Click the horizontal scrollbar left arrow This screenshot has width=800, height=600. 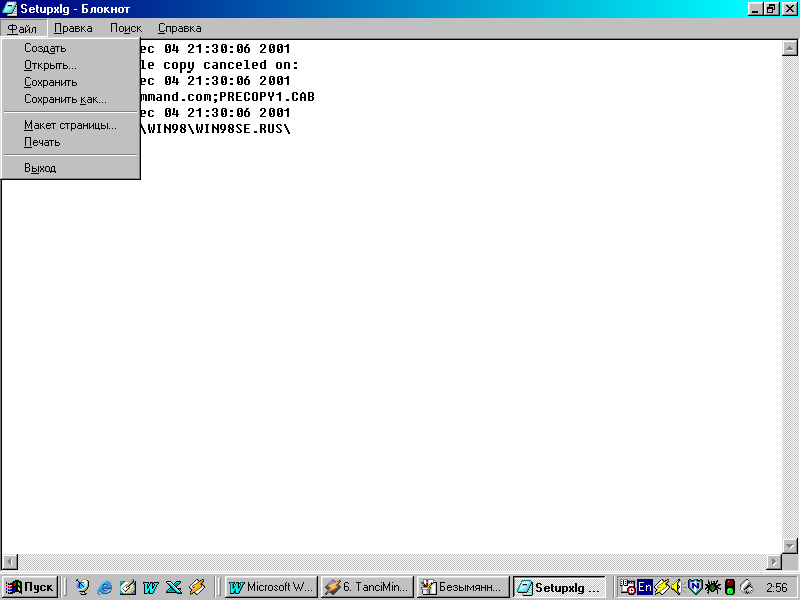(10, 562)
